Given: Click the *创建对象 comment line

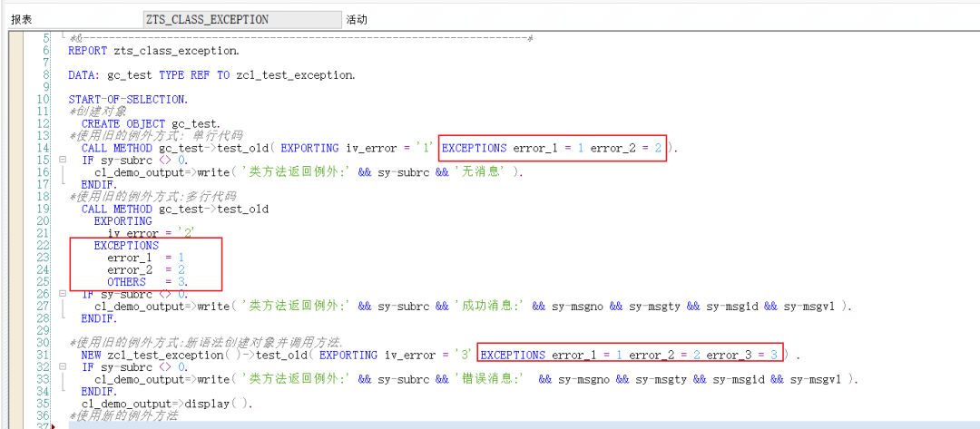Looking at the screenshot, I should click(x=97, y=112).
